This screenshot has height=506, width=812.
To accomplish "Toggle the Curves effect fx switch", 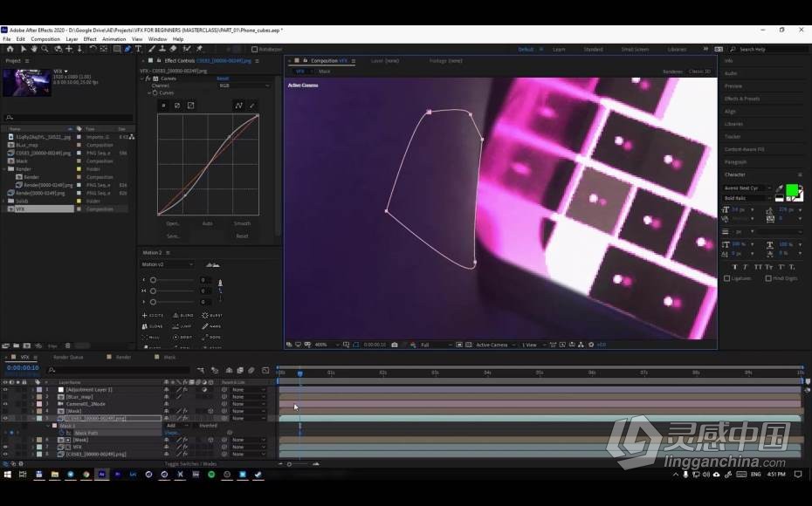I will (x=148, y=79).
